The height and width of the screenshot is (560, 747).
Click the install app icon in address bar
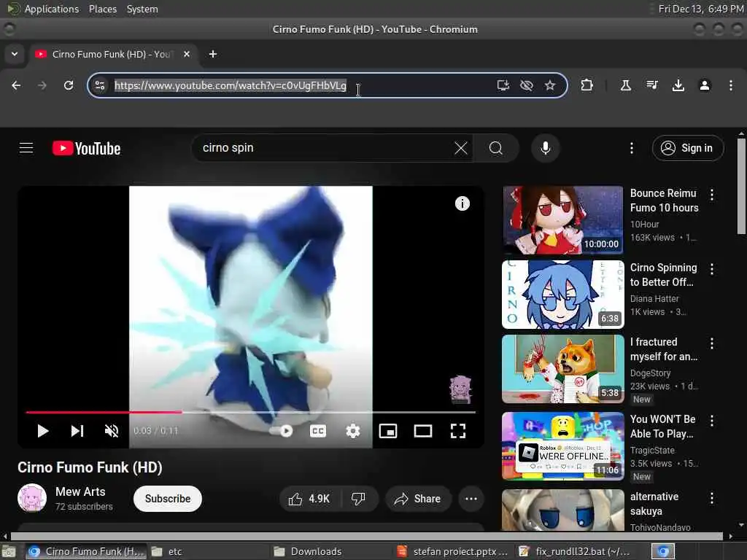coord(503,86)
